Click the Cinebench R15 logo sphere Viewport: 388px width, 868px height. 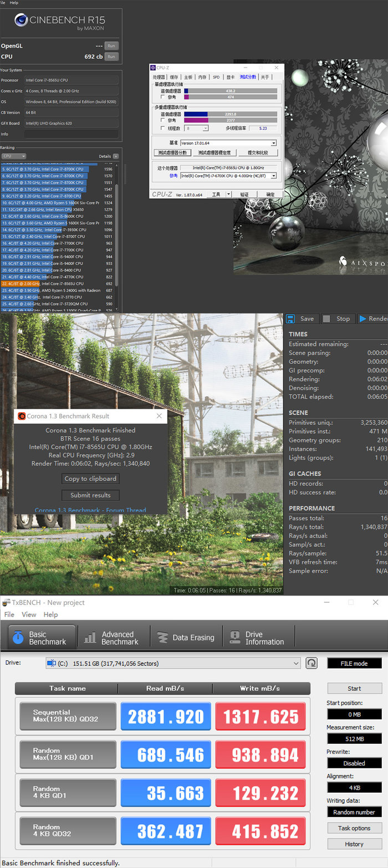22,21
